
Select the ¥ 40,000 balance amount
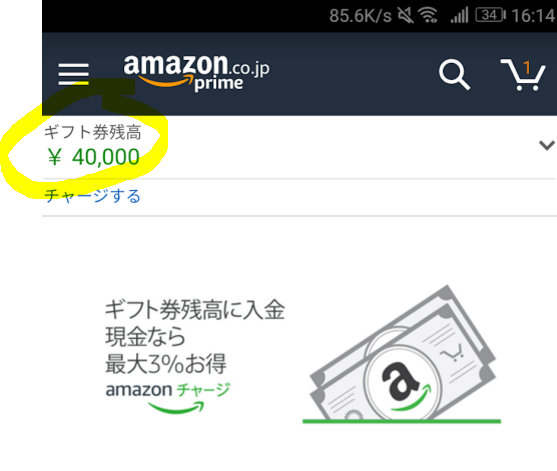93,157
